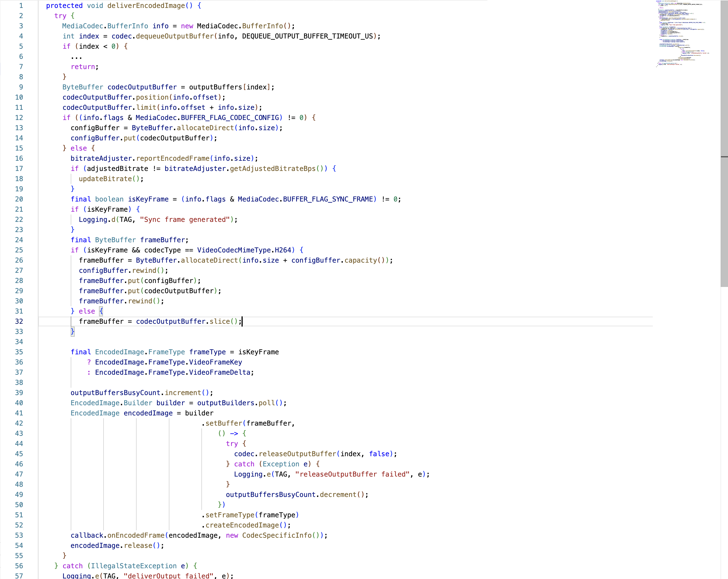Click line number 32 in gutter
The image size is (728, 579).
pyautogui.click(x=19, y=321)
